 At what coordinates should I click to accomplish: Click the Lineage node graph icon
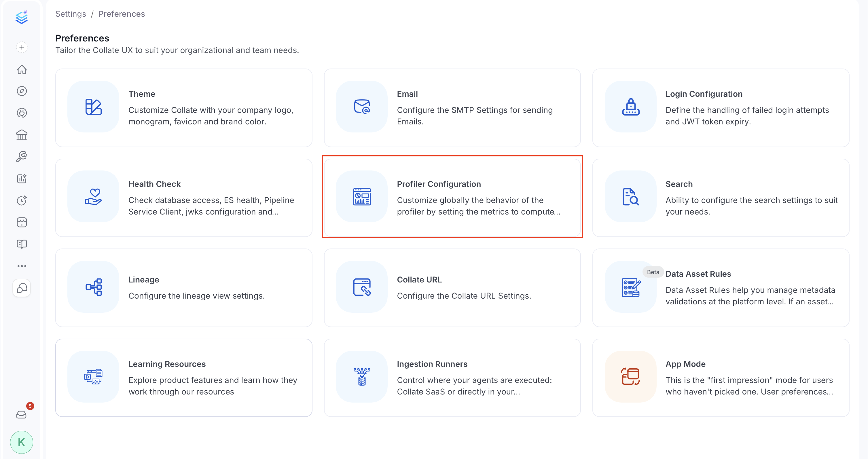tap(93, 287)
